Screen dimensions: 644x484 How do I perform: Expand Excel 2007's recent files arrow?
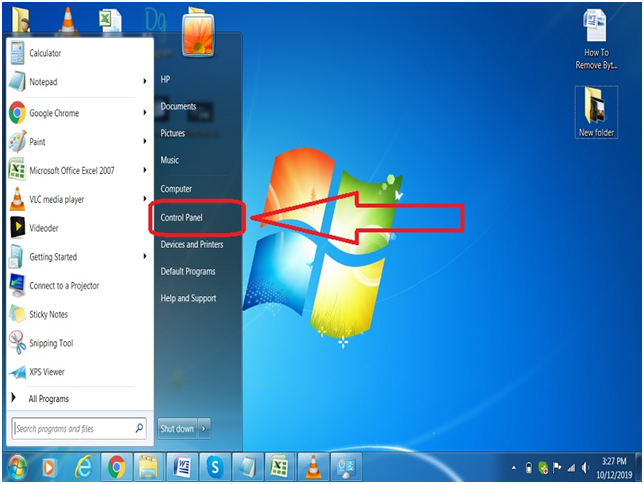point(145,170)
